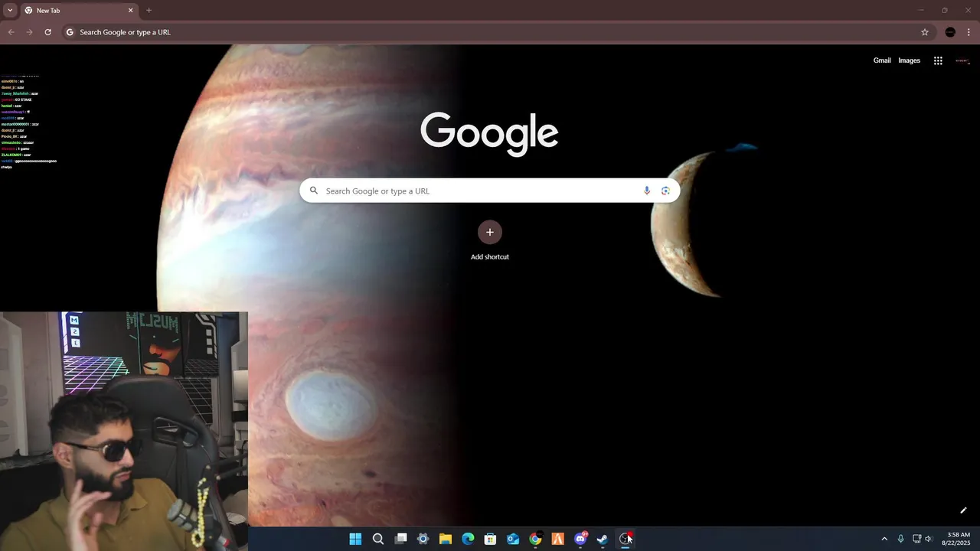Open the Chrome profile avatar in toolbar
This screenshot has height=551, width=980.
tap(950, 32)
